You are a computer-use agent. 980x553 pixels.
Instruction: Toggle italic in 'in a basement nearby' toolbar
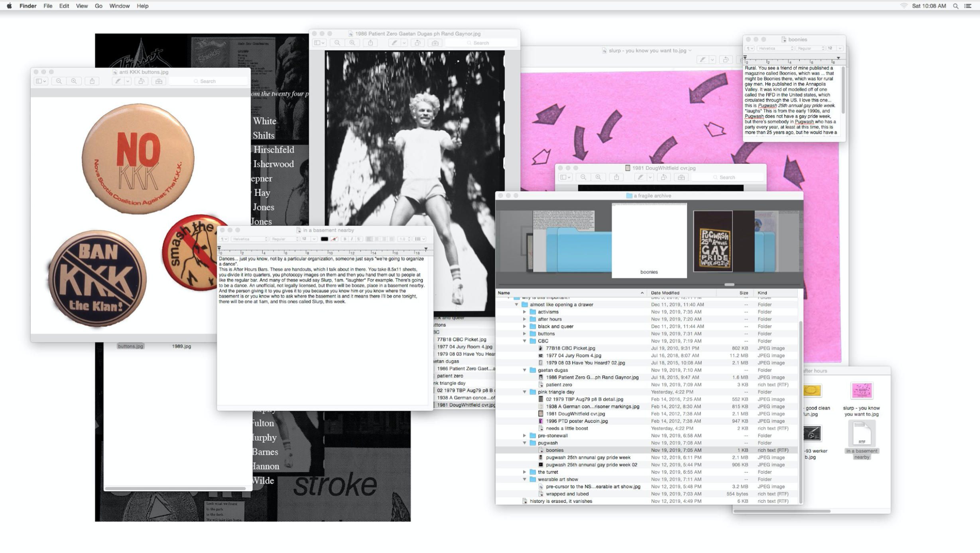tap(352, 239)
